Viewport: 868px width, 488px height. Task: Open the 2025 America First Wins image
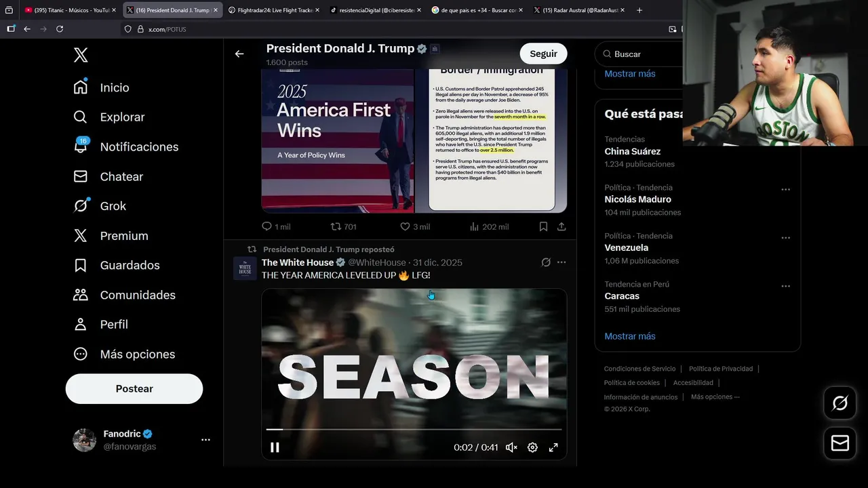(x=338, y=141)
